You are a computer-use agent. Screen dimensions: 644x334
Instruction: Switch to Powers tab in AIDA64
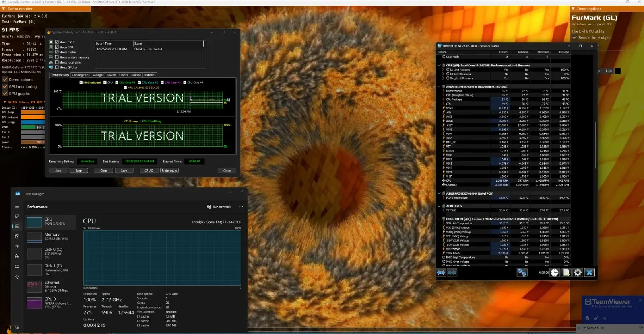click(x=111, y=75)
